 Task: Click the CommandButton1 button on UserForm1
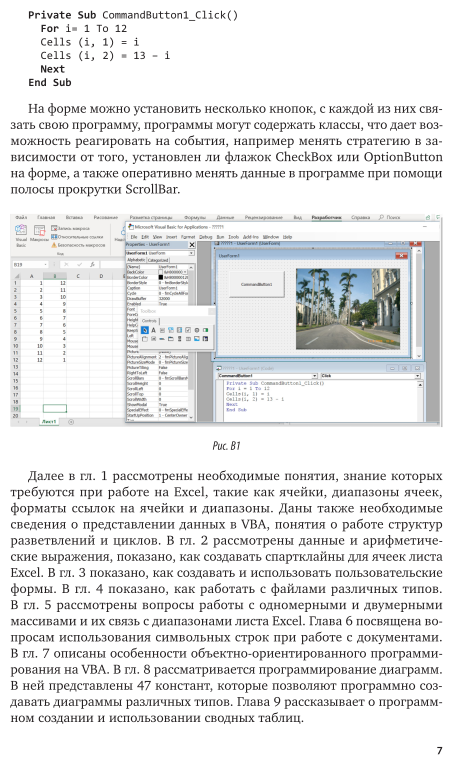256,284
